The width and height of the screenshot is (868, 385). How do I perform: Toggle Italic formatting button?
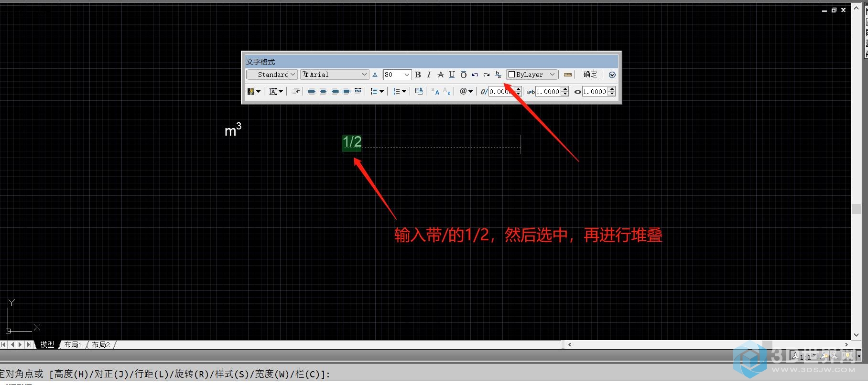coord(429,75)
